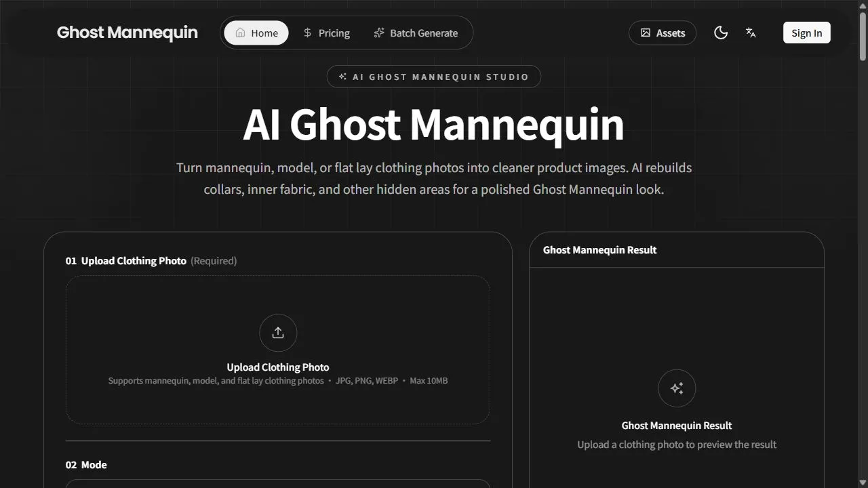868x488 pixels.
Task: Click the '02 Mode' section heading
Action: 86,465
